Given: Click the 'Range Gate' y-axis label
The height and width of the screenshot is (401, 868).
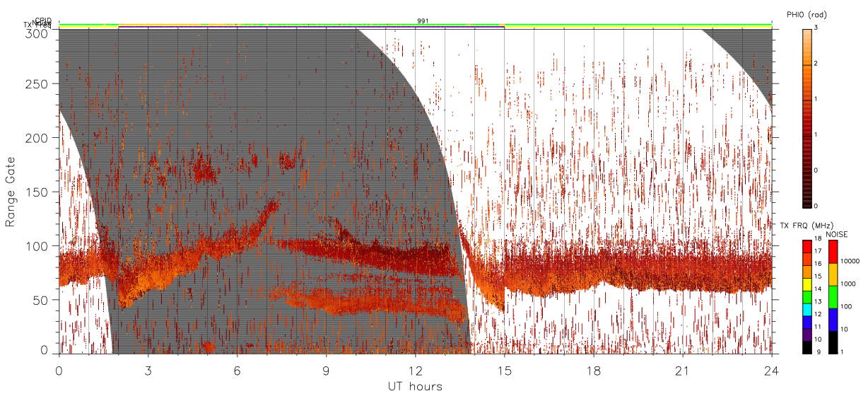Looking at the screenshot, I should point(10,192).
